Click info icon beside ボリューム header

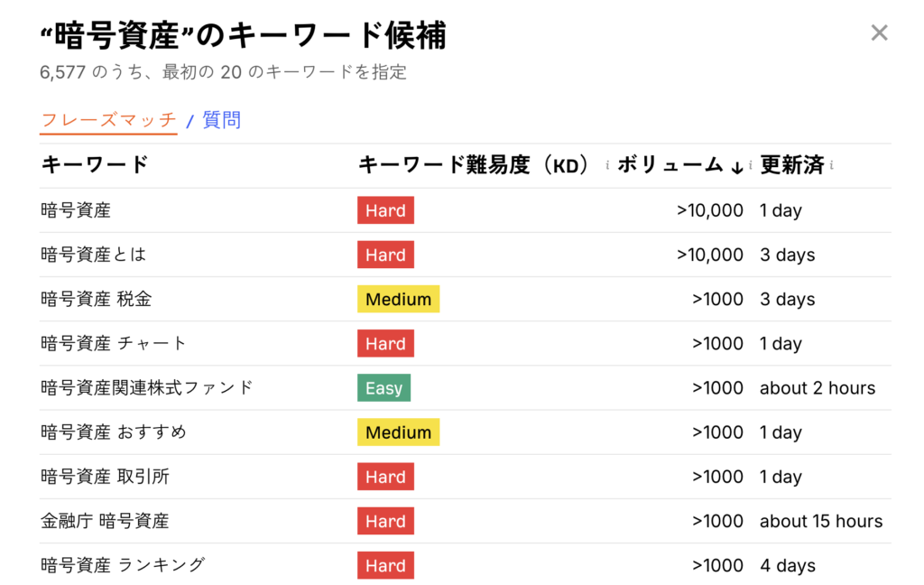click(x=750, y=165)
